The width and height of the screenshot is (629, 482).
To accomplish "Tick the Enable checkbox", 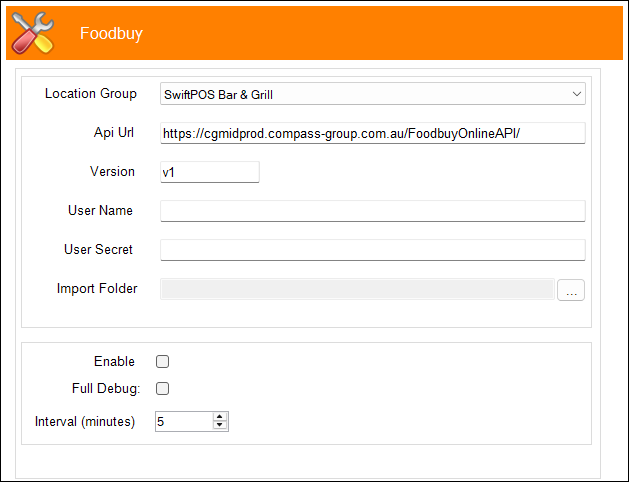I will [162, 362].
